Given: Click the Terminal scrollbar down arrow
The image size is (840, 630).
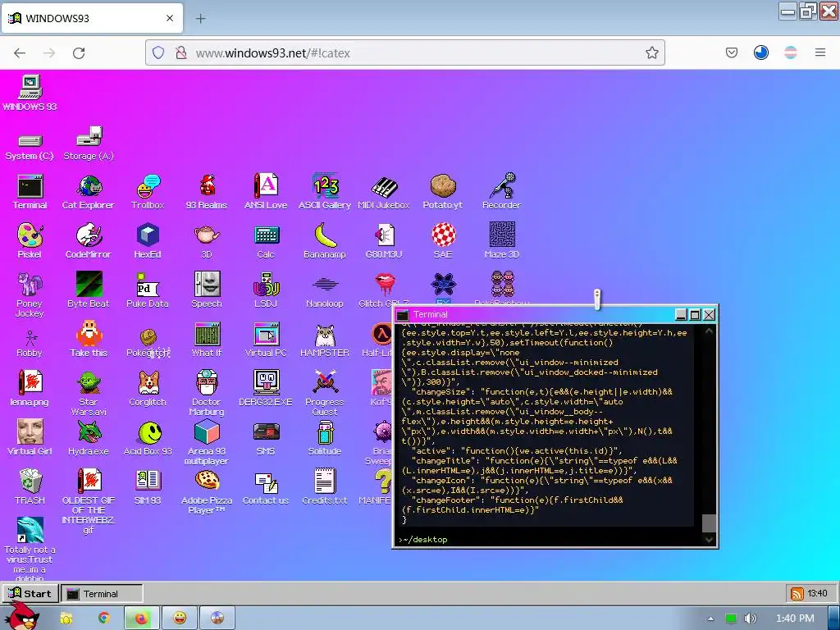Looking at the screenshot, I should click(x=709, y=540).
